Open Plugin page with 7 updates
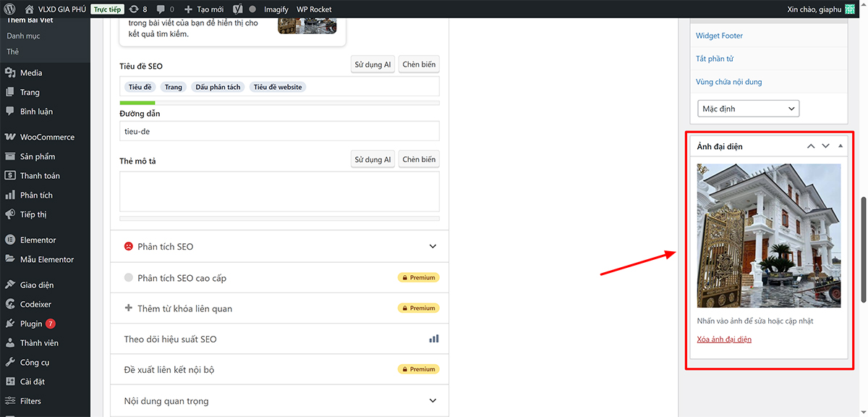Image resolution: width=868 pixels, height=417 pixels. pyautogui.click(x=31, y=324)
